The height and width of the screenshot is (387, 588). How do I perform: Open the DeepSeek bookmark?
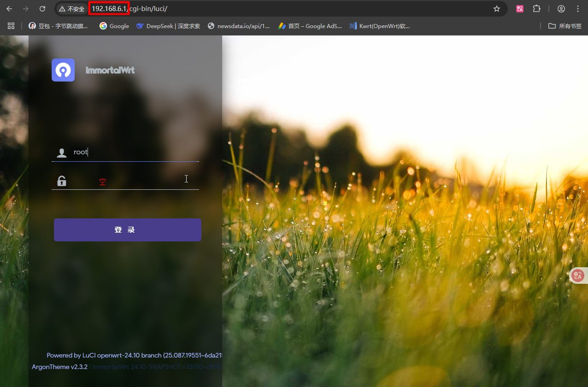[168, 26]
